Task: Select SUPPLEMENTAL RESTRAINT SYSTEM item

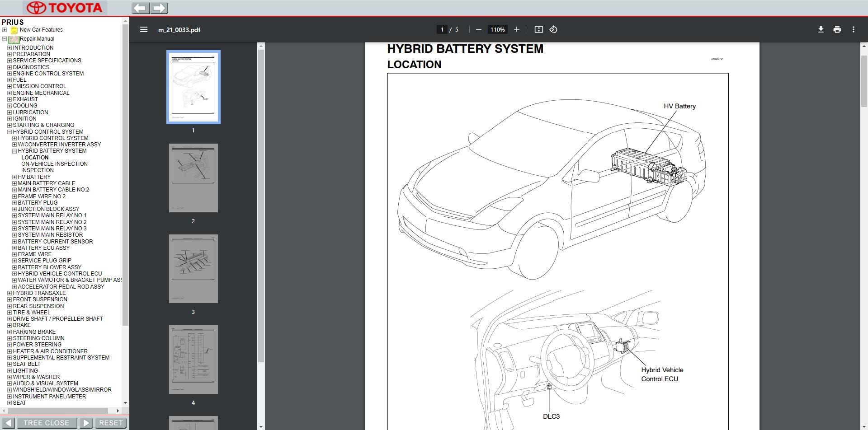Action: pyautogui.click(x=61, y=358)
